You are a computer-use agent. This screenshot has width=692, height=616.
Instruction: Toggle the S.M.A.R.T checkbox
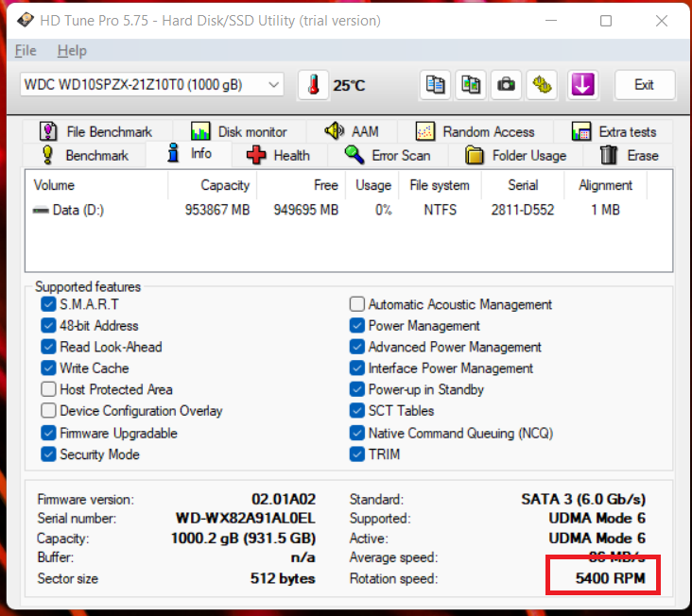[x=48, y=304]
